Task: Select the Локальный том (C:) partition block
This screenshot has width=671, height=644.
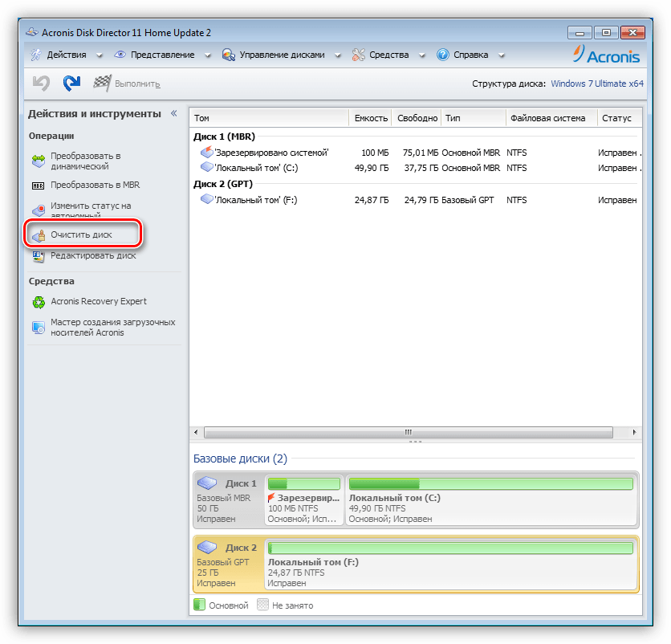Action: [x=491, y=500]
